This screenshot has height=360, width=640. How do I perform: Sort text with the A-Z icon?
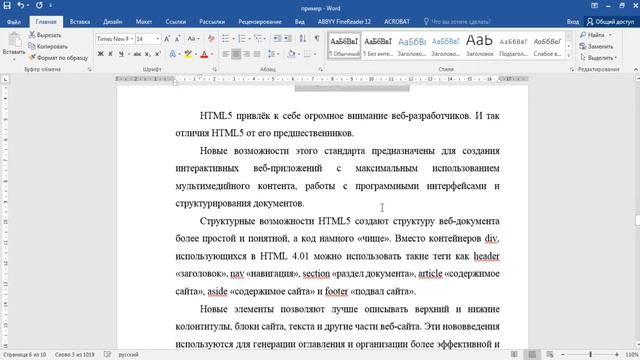pos(302,39)
